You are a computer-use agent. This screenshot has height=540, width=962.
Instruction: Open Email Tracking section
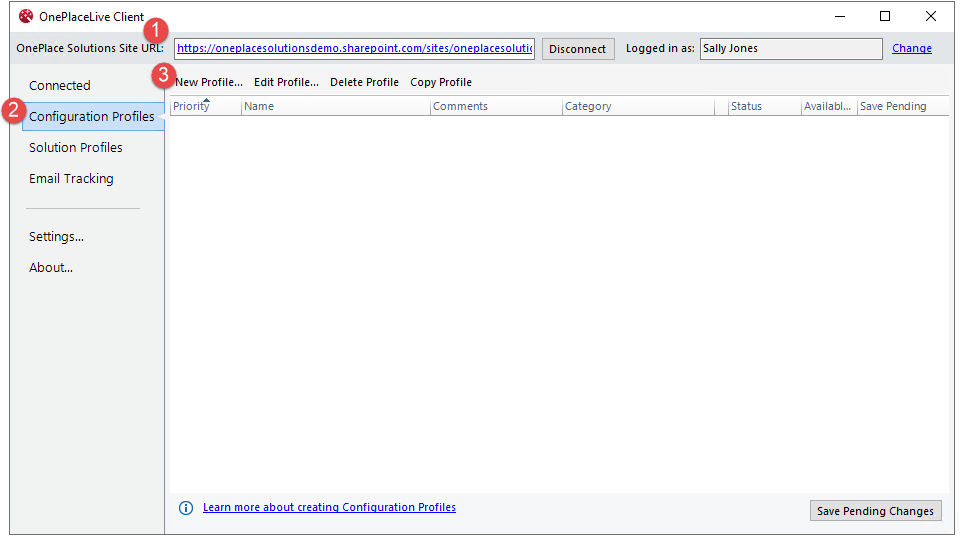pyautogui.click(x=71, y=179)
